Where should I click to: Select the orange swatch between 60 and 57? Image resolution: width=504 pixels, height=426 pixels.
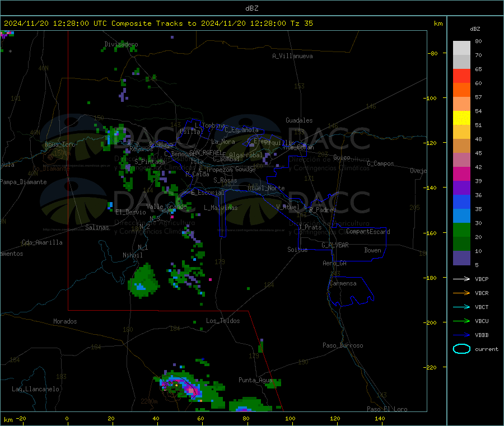(461, 90)
